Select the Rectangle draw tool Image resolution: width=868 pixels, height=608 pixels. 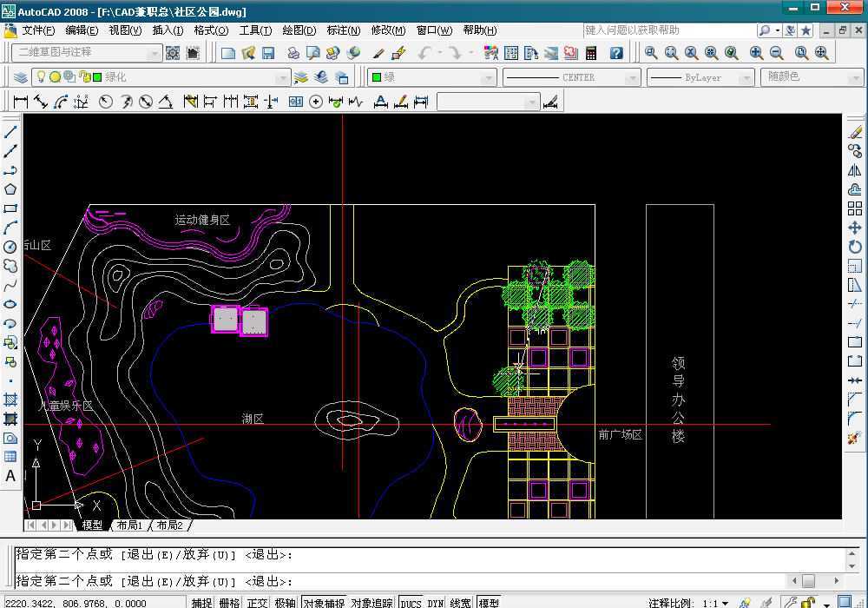(10, 208)
